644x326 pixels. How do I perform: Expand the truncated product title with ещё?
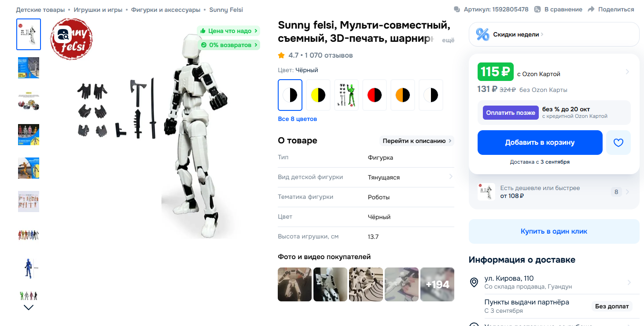coord(448,40)
